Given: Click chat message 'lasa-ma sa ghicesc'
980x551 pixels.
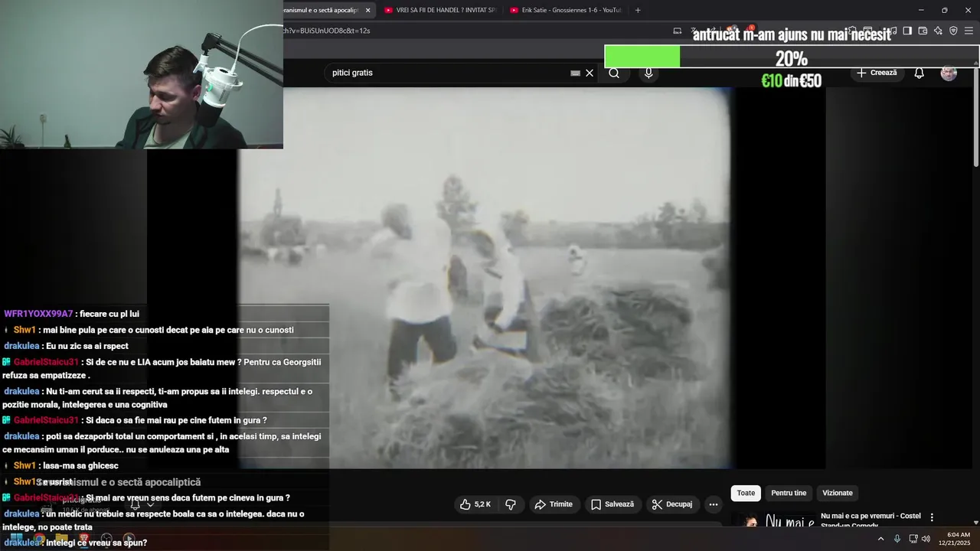Looking at the screenshot, I should (x=81, y=465).
